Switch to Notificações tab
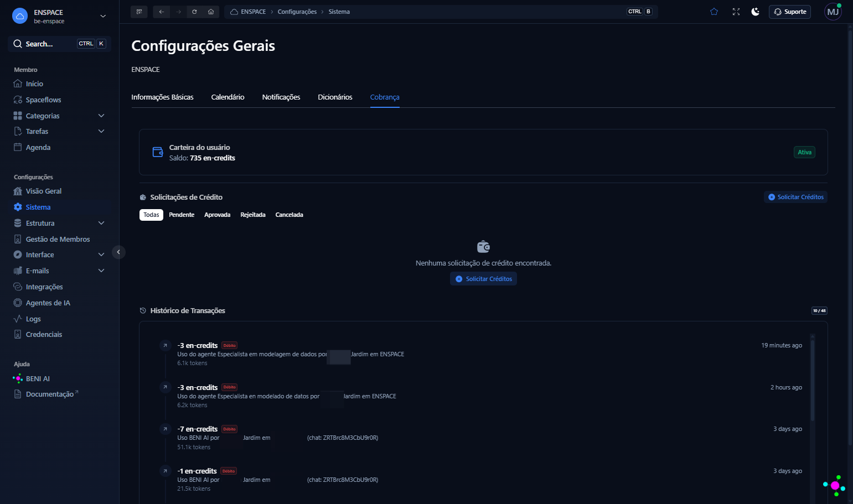853x504 pixels. [281, 97]
